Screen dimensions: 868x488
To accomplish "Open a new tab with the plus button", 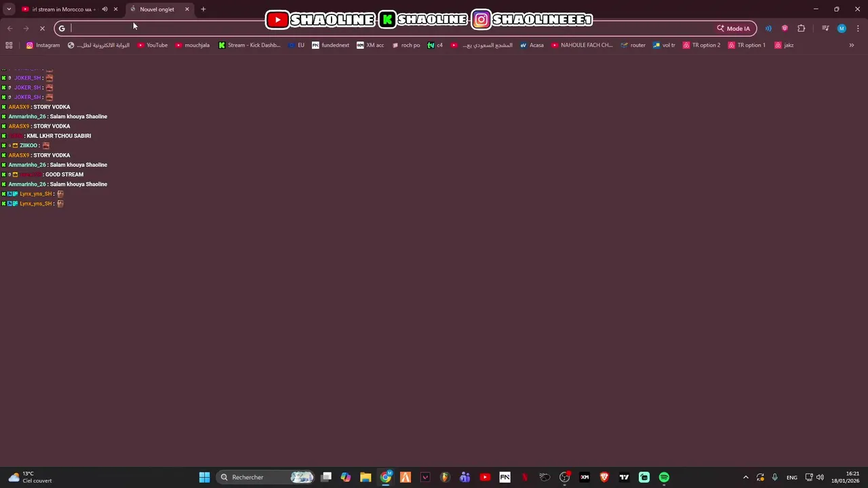I will pyautogui.click(x=203, y=9).
